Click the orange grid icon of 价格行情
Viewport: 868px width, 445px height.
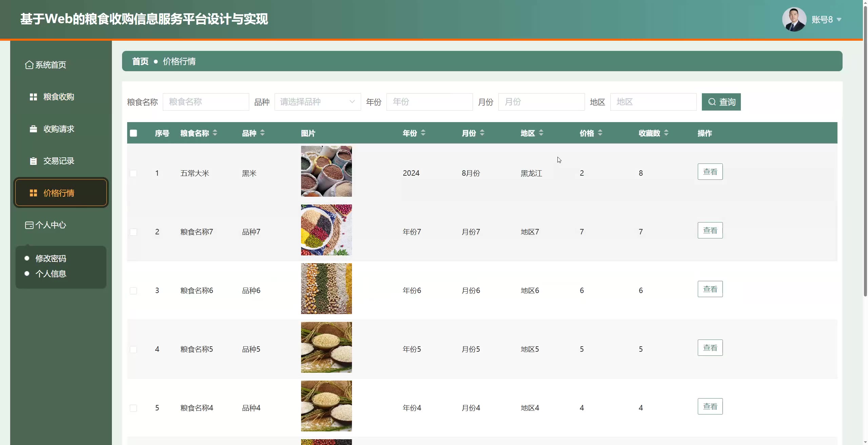[33, 193]
